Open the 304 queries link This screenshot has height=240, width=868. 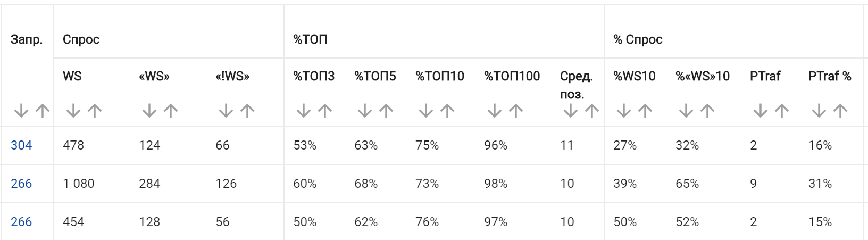tap(21, 145)
